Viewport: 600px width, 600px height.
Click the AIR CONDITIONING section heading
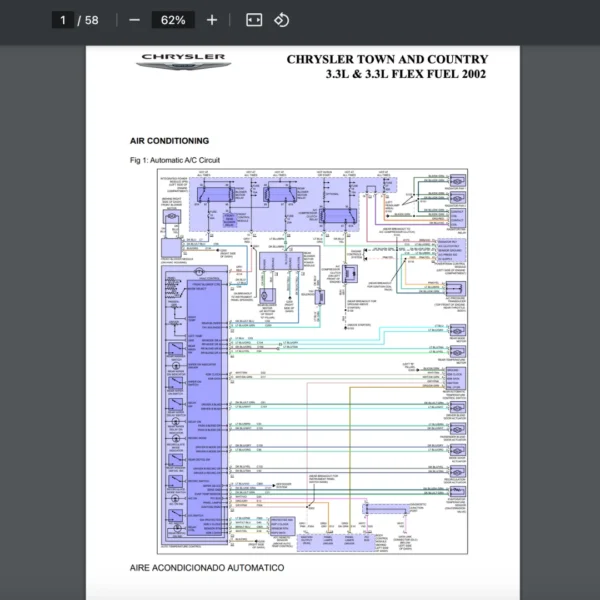[x=169, y=141]
